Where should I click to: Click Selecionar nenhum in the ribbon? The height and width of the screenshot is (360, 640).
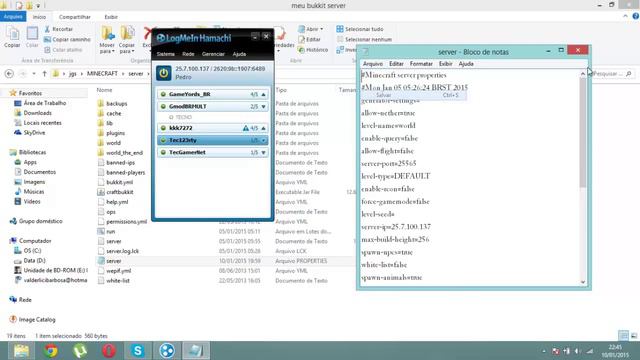(364, 40)
